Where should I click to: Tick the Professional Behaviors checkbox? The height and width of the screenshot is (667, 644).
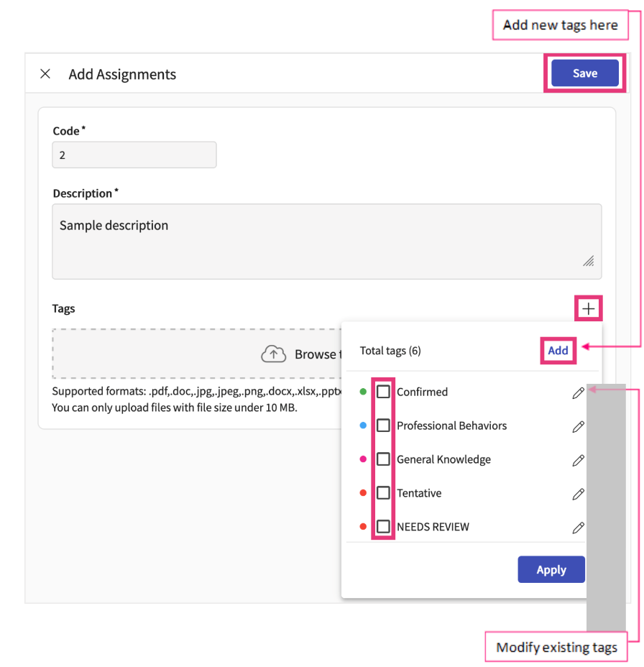[x=384, y=425]
